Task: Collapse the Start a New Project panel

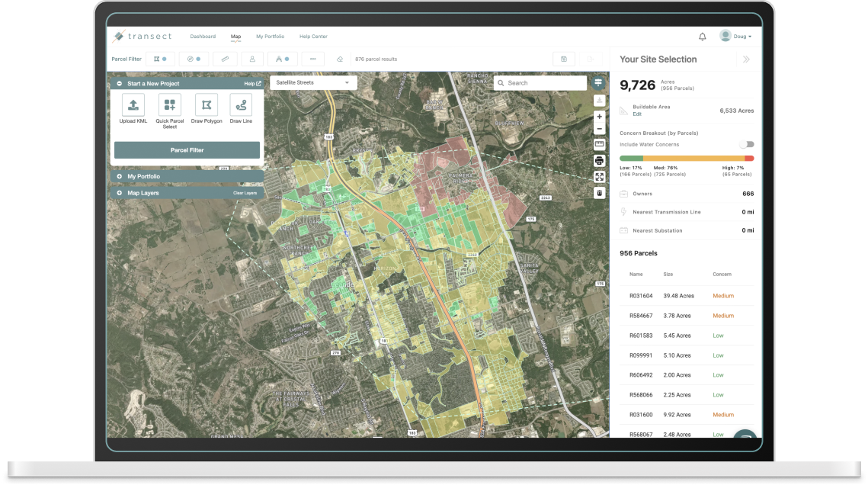Action: coord(120,82)
